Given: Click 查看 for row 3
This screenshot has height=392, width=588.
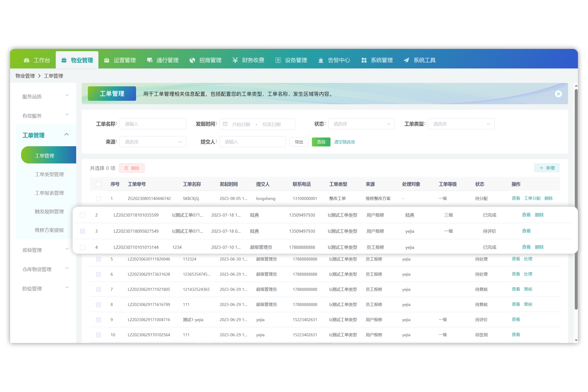Looking at the screenshot, I should (x=526, y=231).
